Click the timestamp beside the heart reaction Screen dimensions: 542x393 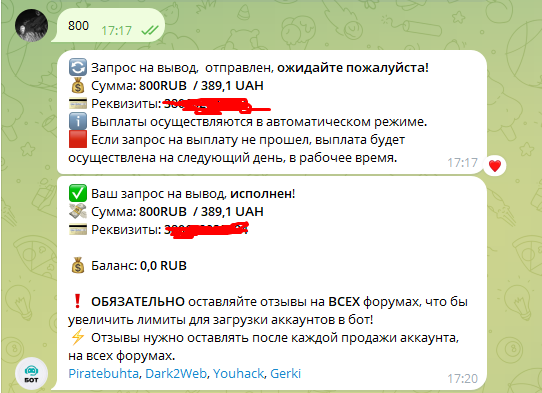pos(462,162)
